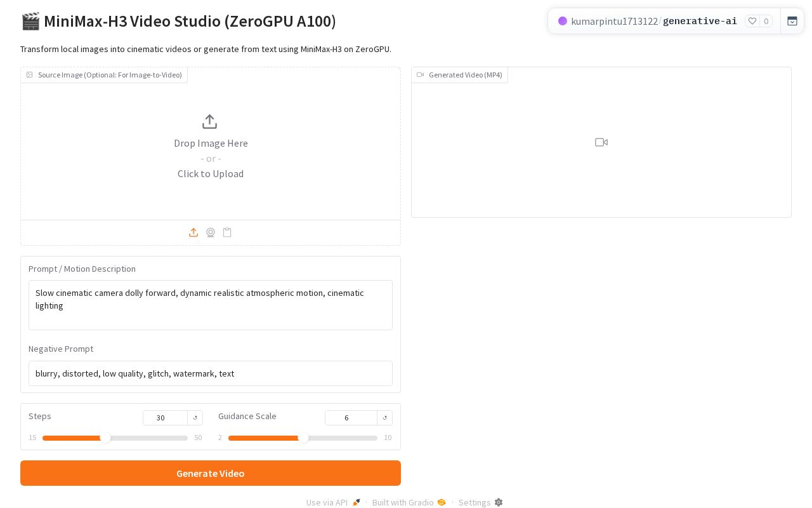The height and width of the screenshot is (508, 812).
Task: Click the 'Steps' label text
Action: (x=40, y=416)
